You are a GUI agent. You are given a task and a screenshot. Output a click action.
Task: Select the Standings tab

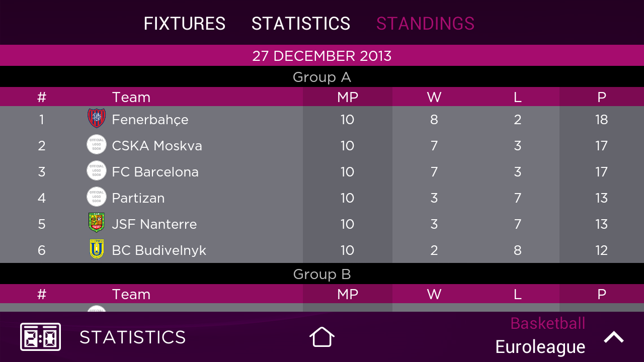click(425, 24)
